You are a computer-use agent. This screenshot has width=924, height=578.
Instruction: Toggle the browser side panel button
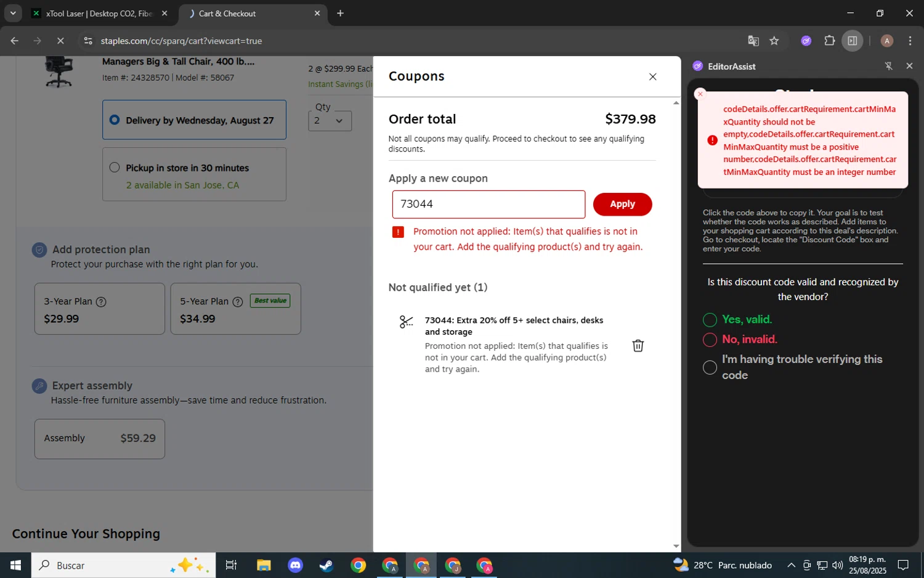coord(853,41)
